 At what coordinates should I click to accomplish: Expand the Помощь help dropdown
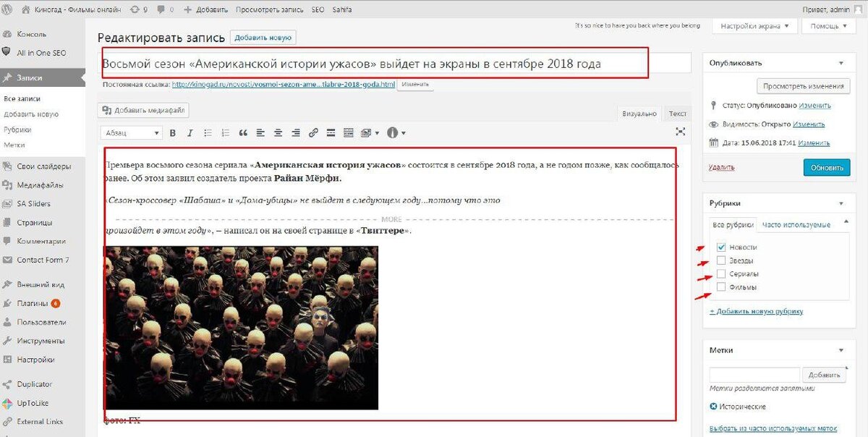click(x=828, y=26)
